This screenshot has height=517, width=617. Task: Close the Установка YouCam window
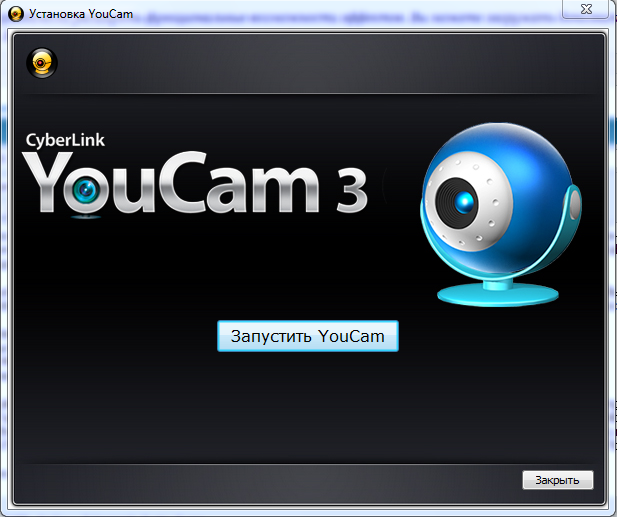pos(586,9)
